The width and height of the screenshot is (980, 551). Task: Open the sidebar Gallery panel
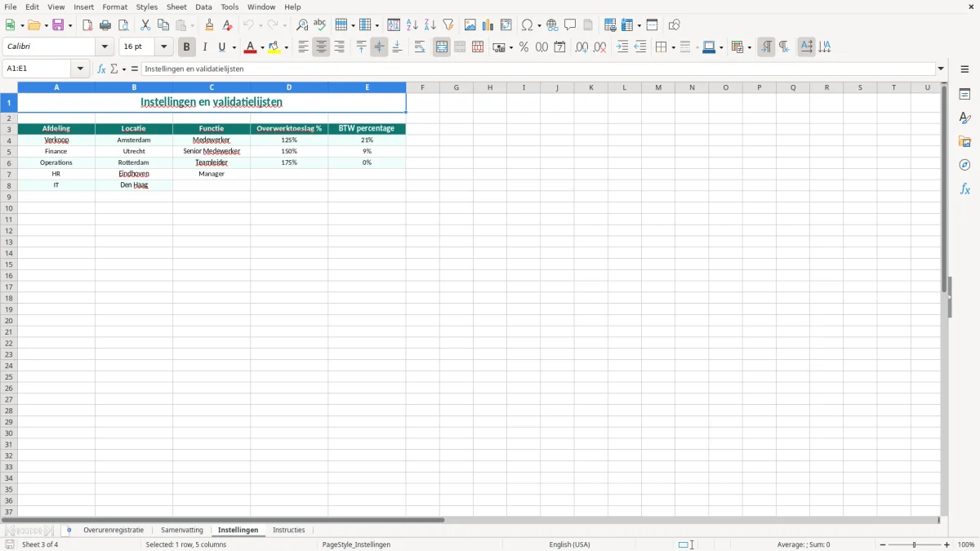964,142
